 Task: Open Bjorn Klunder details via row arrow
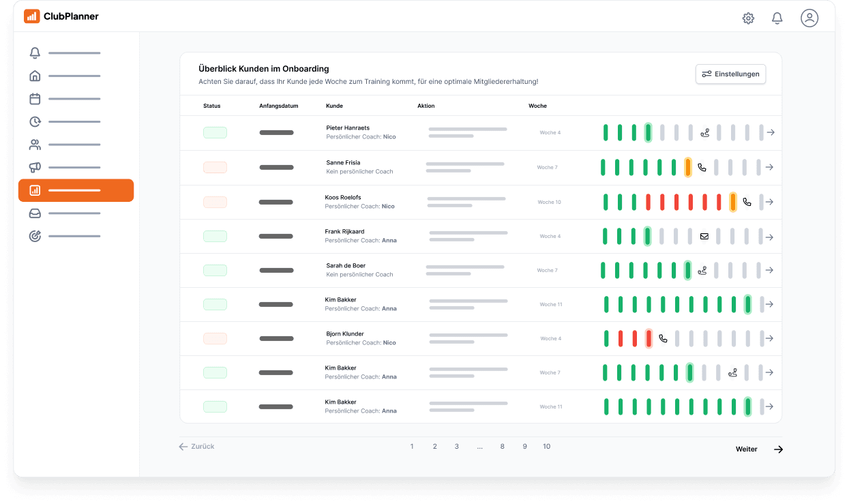click(x=770, y=338)
